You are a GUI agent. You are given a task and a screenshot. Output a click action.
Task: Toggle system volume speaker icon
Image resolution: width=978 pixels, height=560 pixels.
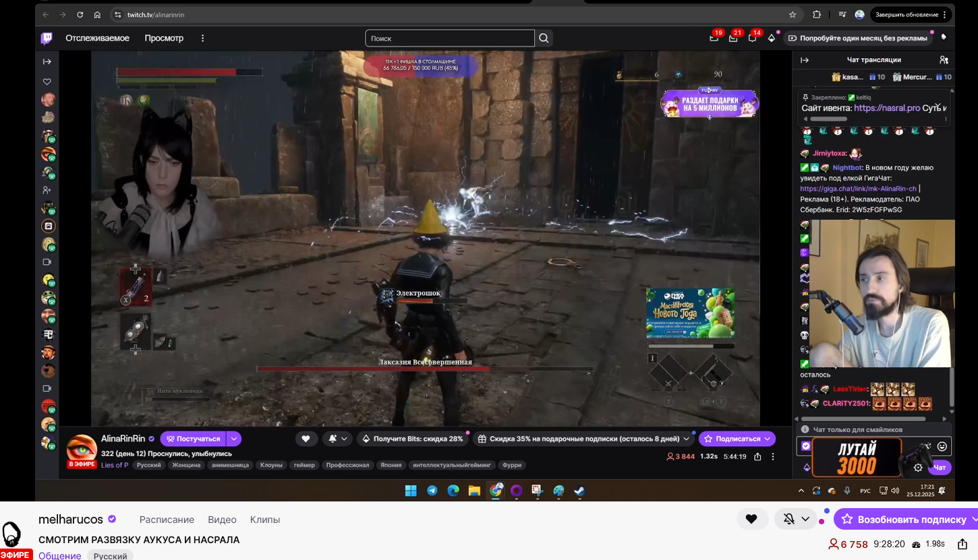click(x=896, y=491)
